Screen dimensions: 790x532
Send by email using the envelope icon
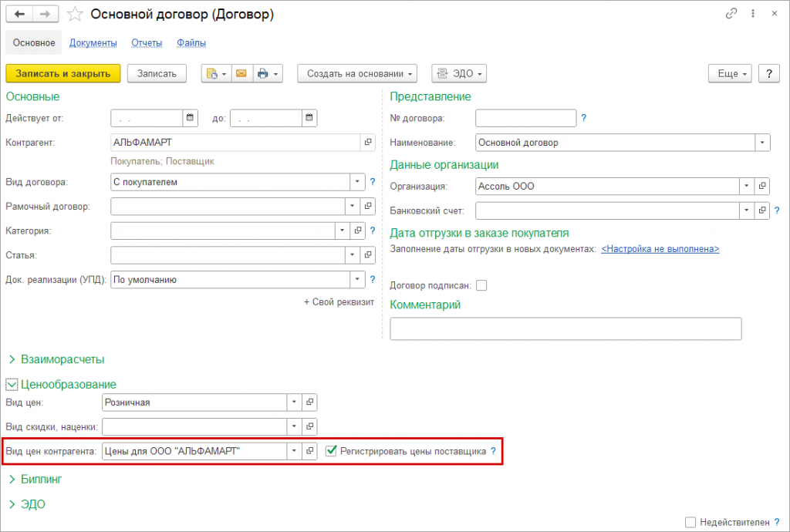tap(241, 73)
